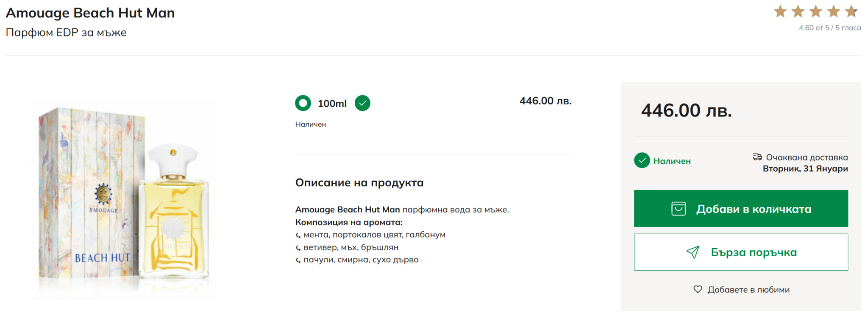Click the 100ml size label
868x319 pixels.
click(x=332, y=103)
